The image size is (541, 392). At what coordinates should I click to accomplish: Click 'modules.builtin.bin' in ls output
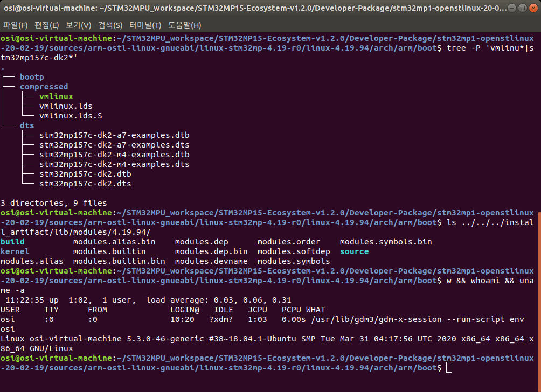click(x=119, y=261)
